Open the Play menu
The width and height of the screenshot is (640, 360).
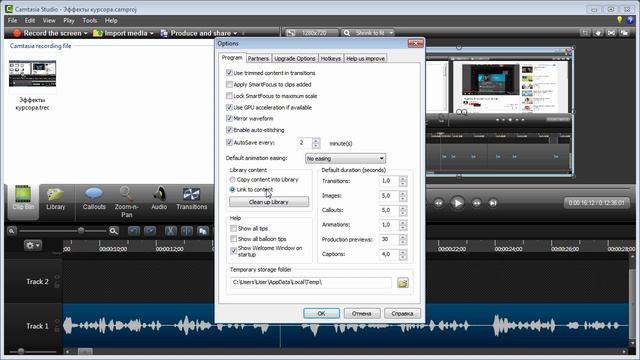tap(69, 20)
